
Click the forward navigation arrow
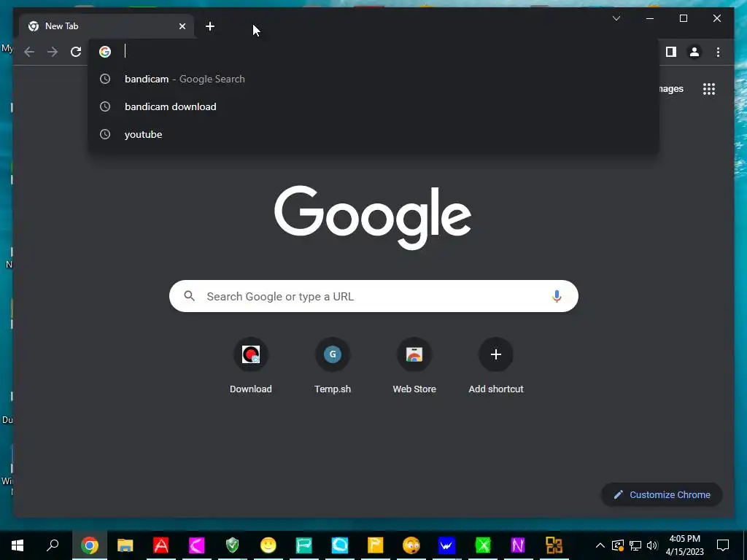[x=53, y=52]
